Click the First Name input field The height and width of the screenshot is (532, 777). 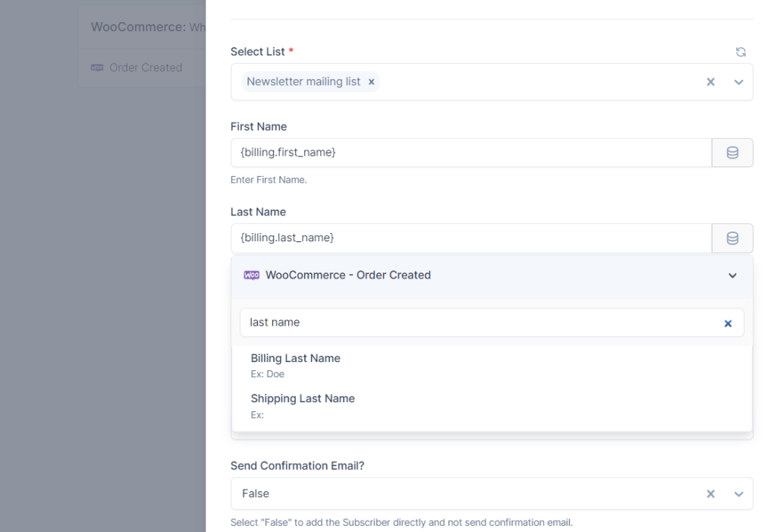(x=470, y=153)
